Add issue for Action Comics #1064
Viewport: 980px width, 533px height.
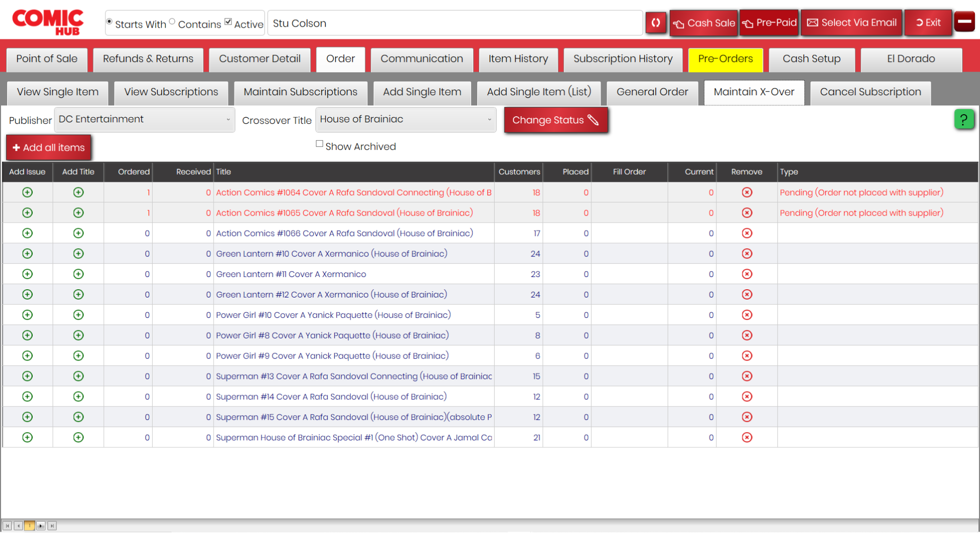coord(28,193)
